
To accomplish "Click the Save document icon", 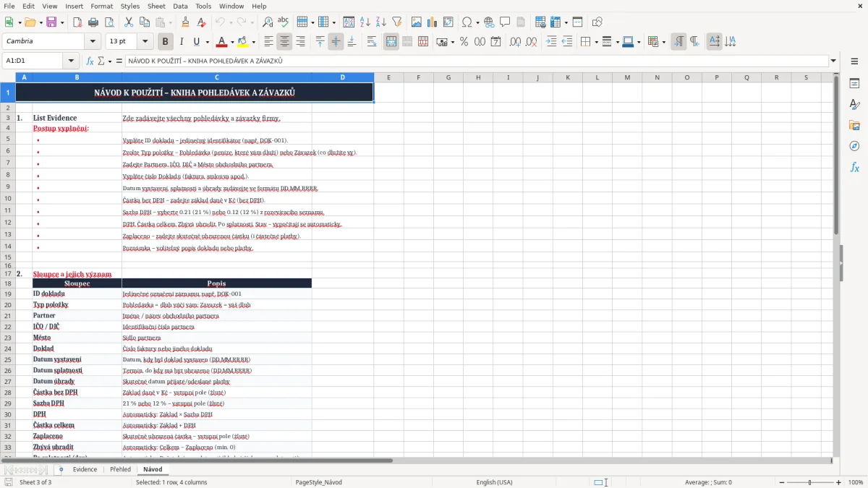I will click(51, 22).
